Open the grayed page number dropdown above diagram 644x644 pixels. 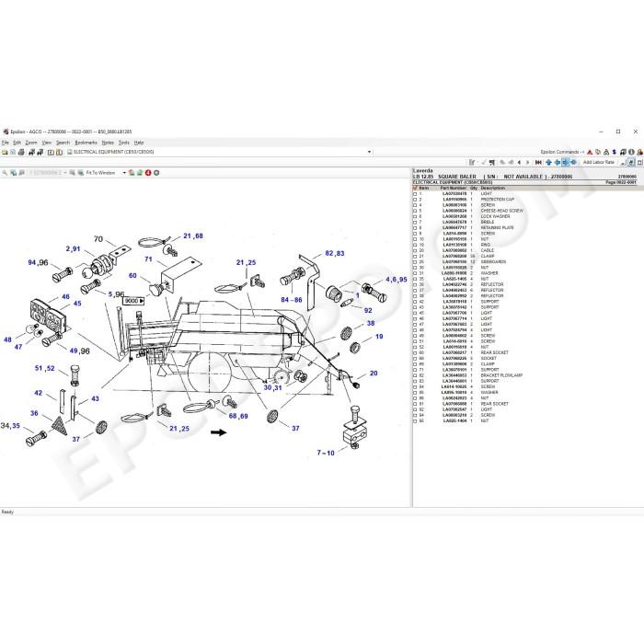(65, 173)
